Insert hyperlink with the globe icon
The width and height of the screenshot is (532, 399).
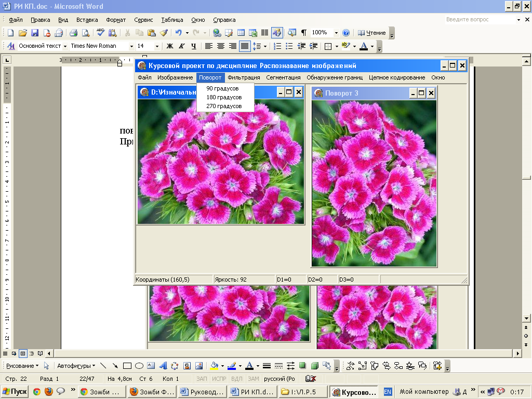pyautogui.click(x=217, y=33)
